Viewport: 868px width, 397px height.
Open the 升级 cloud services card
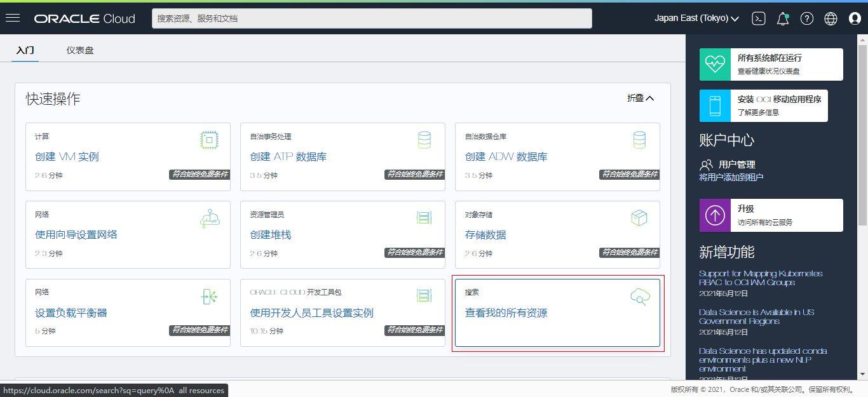(771, 215)
